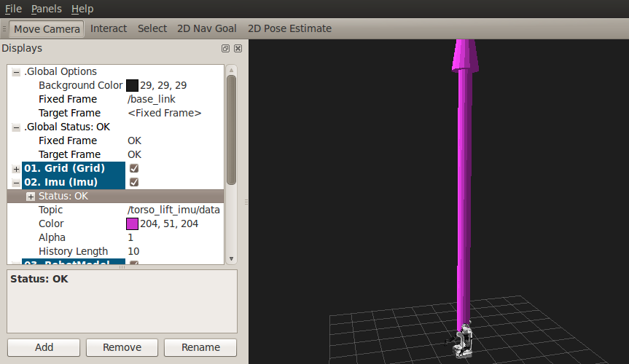The height and width of the screenshot is (364, 629).
Task: Collapse the .Global Options section
Action: point(16,72)
